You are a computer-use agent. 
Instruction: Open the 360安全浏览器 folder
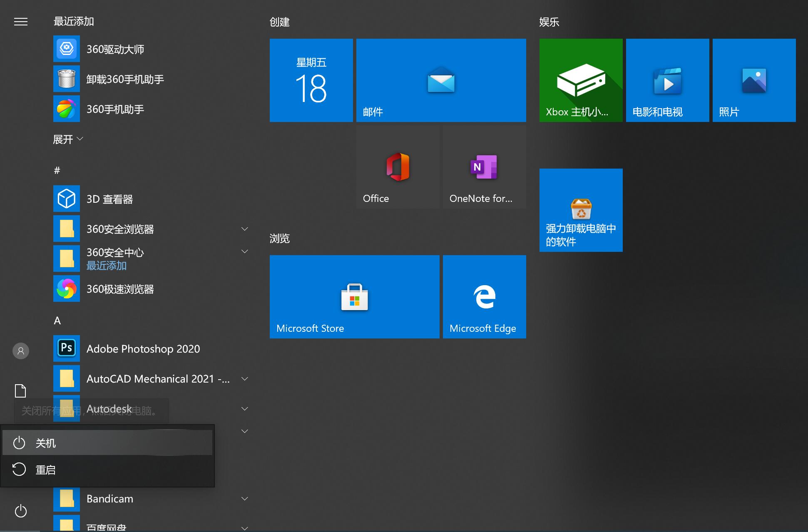tap(152, 229)
